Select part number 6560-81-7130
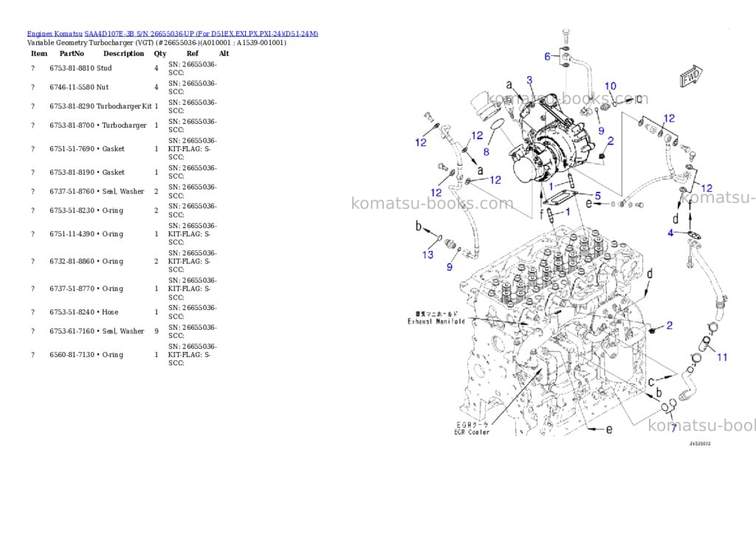The height and width of the screenshot is (535, 756). tap(72, 355)
